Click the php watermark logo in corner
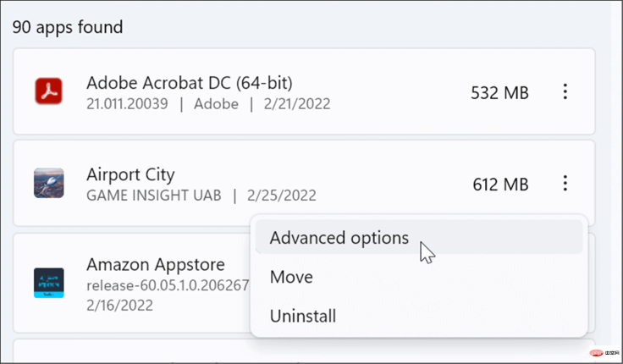The width and height of the screenshot is (623, 364). tap(604, 352)
